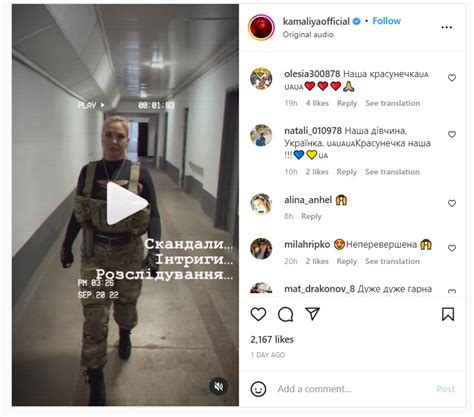Unmute the video with the speaker icon
This screenshot has width=474, height=417.
(x=218, y=386)
